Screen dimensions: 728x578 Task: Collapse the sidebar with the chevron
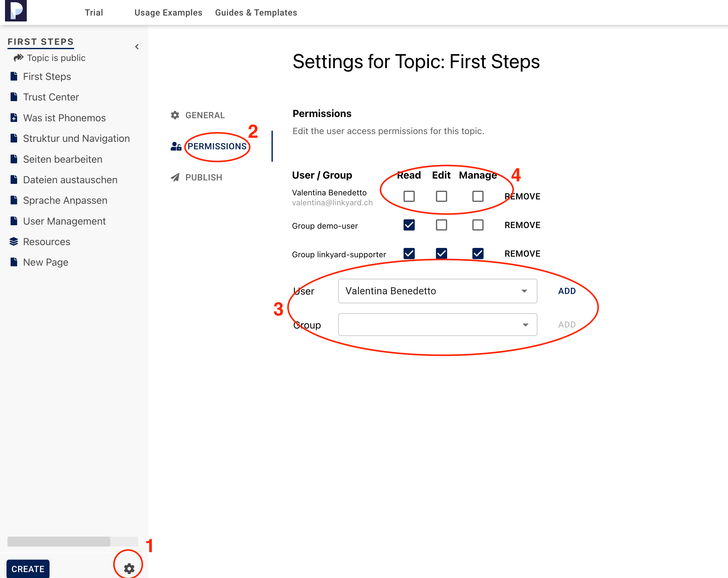click(x=137, y=47)
